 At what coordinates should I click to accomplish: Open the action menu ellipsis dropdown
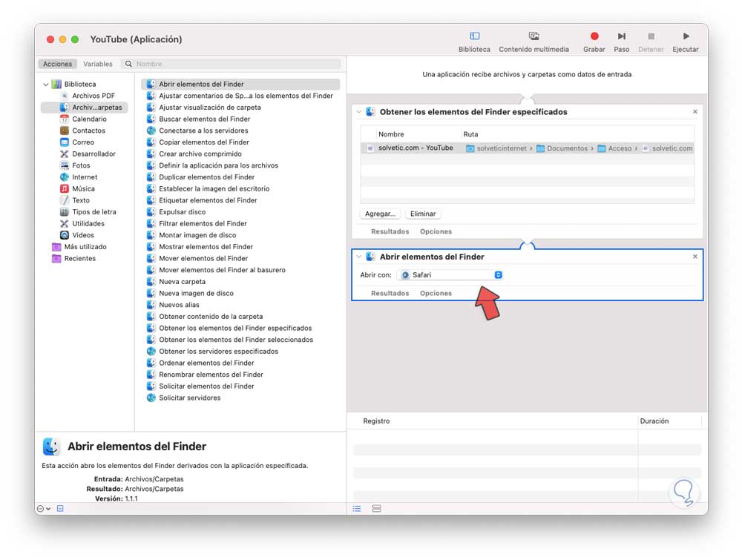44,508
